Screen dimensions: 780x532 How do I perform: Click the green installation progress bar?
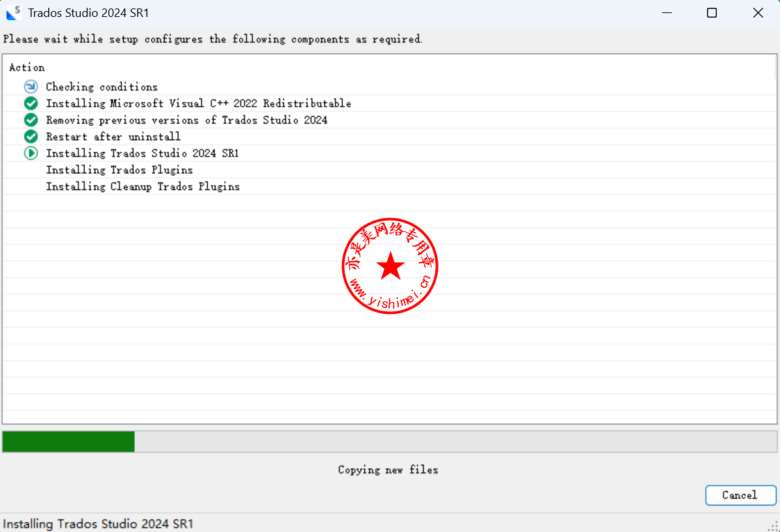point(68,441)
